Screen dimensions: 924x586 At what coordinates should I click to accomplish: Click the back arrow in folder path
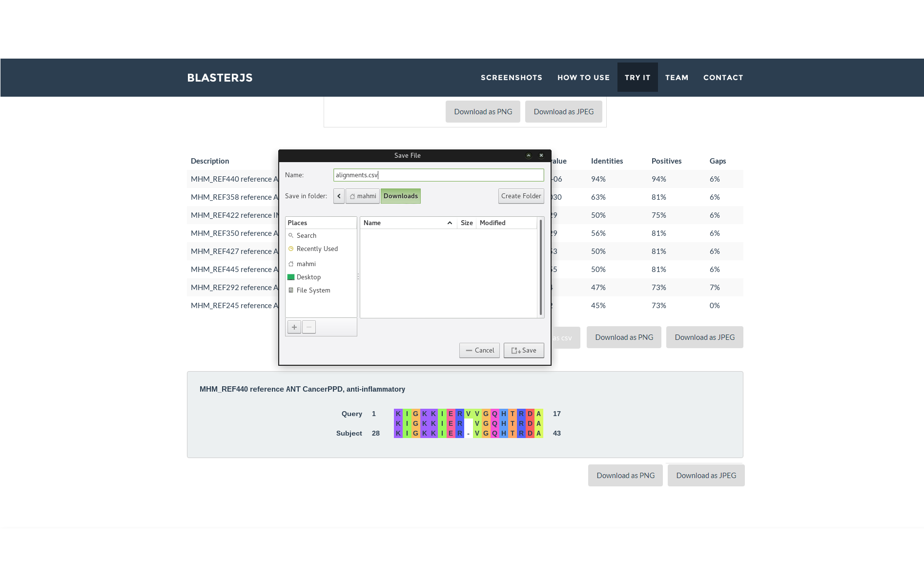point(339,196)
